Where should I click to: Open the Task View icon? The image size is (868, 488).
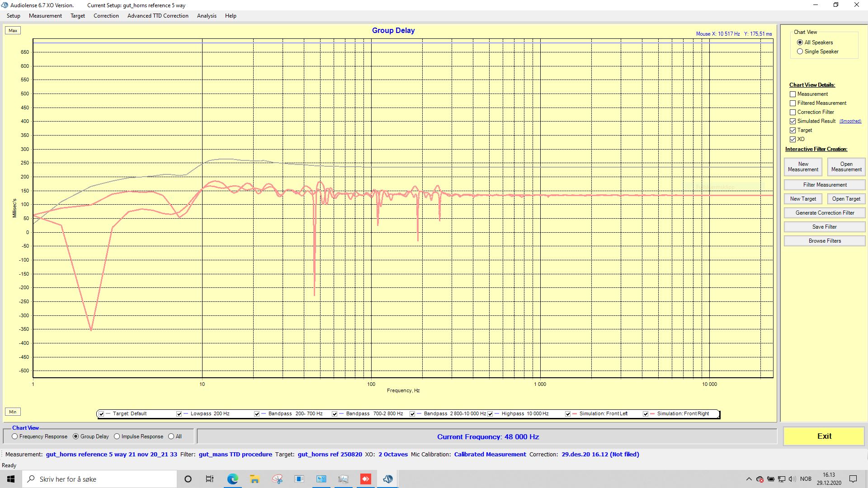coord(210,479)
